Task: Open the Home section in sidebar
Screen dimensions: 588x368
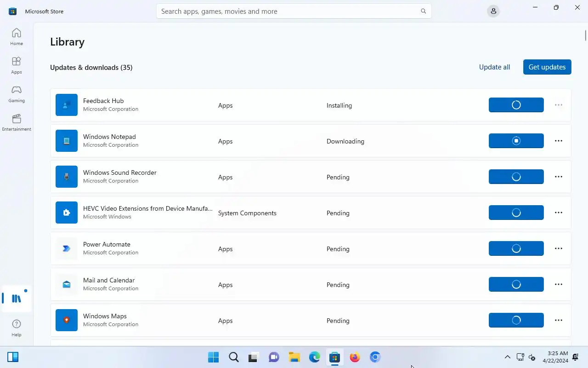Action: point(17,37)
